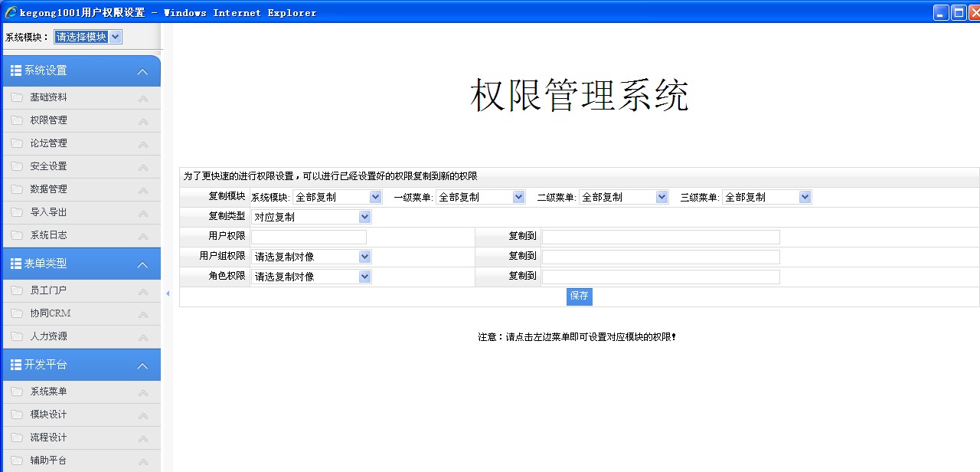Click the folder icon beside 系统日志
Screen dimensions: 980x472
pyautogui.click(x=17, y=235)
